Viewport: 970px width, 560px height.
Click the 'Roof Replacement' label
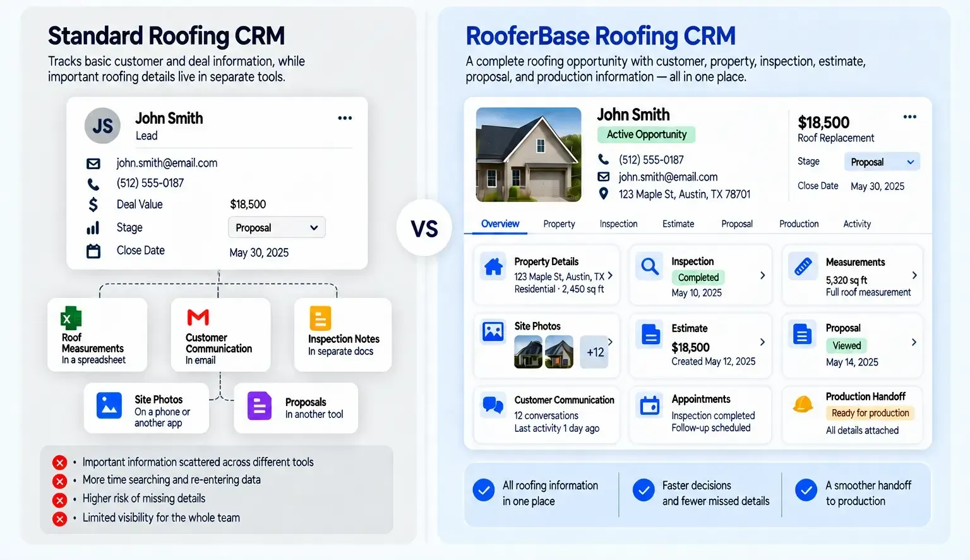click(x=836, y=138)
